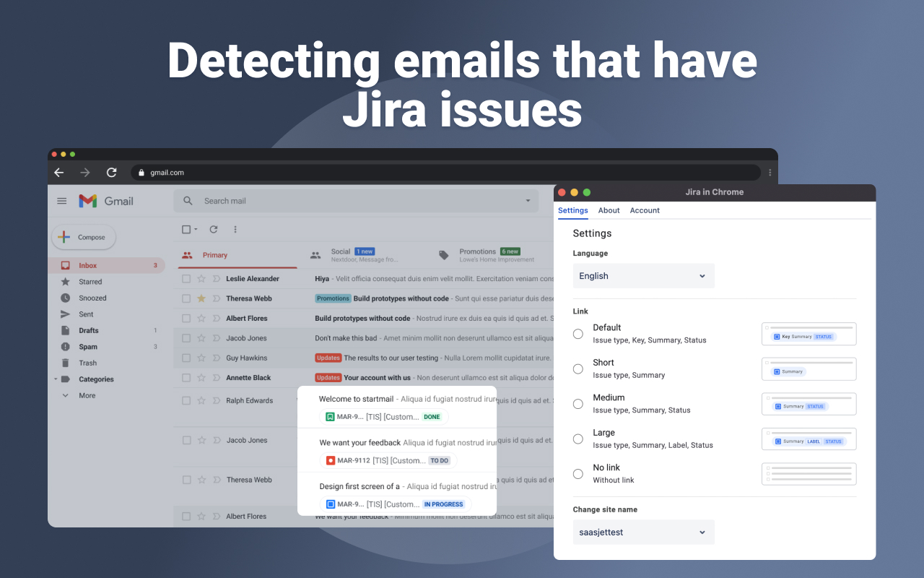
Task: Open the three-dot more options icon in the toolbar
Action: 235,229
